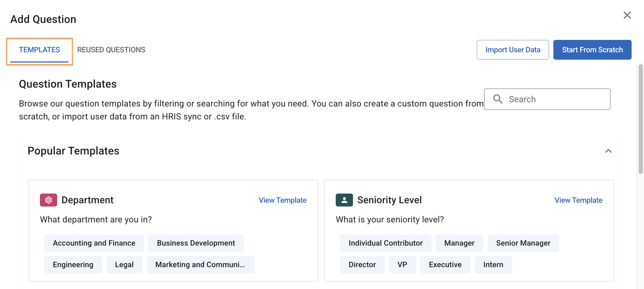Select the TEMPLATES tab
Viewport: 644px width, 289px height.
coord(39,50)
